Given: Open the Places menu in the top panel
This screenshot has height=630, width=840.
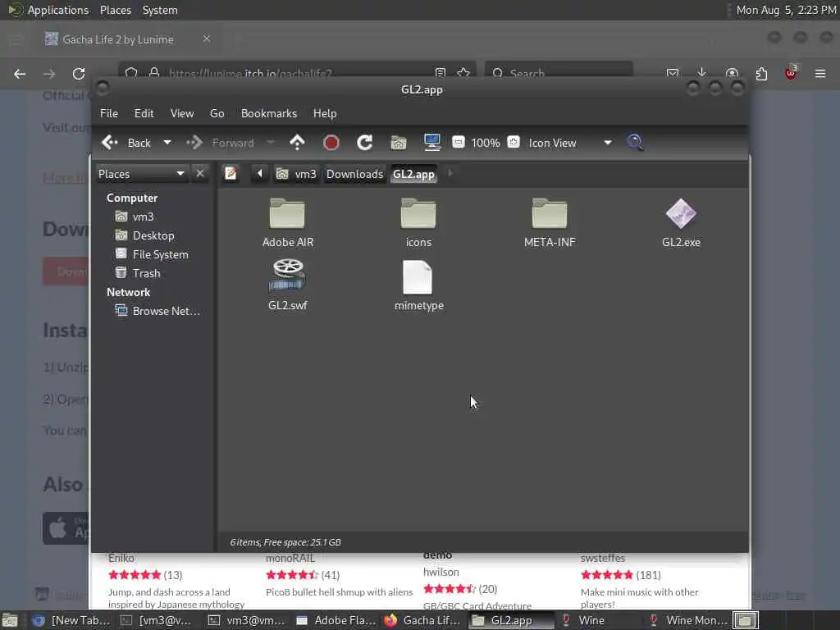Looking at the screenshot, I should pyautogui.click(x=115, y=10).
